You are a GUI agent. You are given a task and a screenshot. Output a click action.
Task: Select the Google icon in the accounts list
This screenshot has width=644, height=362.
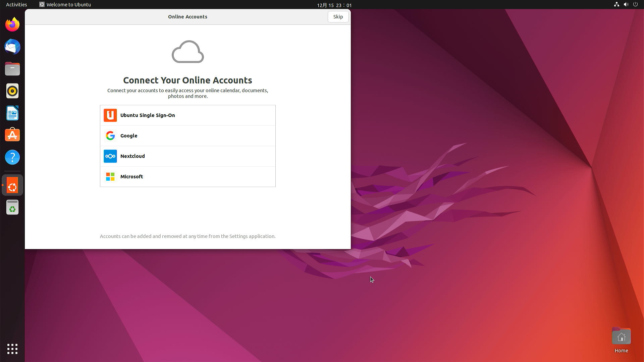click(110, 135)
